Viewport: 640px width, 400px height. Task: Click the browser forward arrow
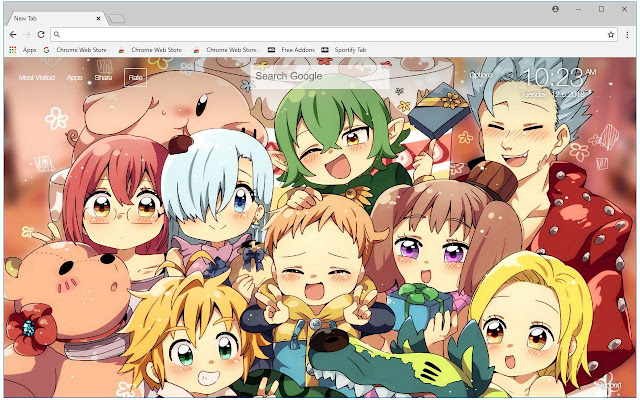coord(27,35)
